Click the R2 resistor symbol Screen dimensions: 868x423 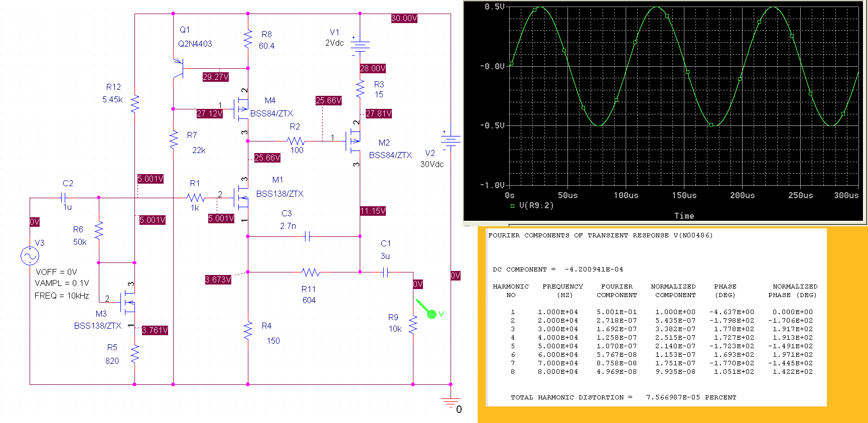297,141
